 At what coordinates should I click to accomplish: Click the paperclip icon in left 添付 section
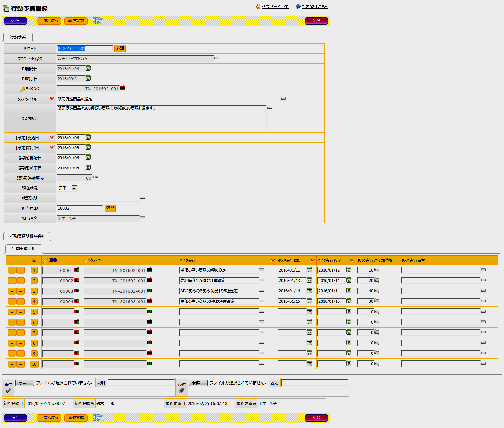pyautogui.click(x=8, y=390)
